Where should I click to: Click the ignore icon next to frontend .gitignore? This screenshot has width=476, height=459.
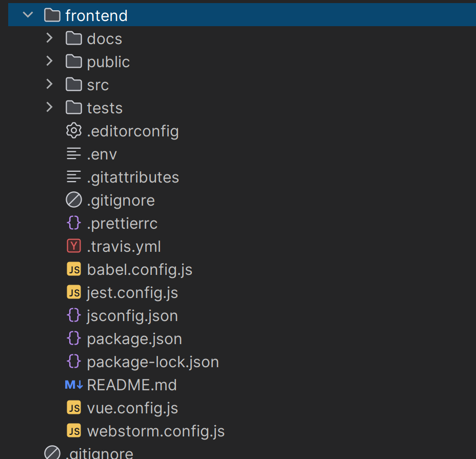pos(74,201)
